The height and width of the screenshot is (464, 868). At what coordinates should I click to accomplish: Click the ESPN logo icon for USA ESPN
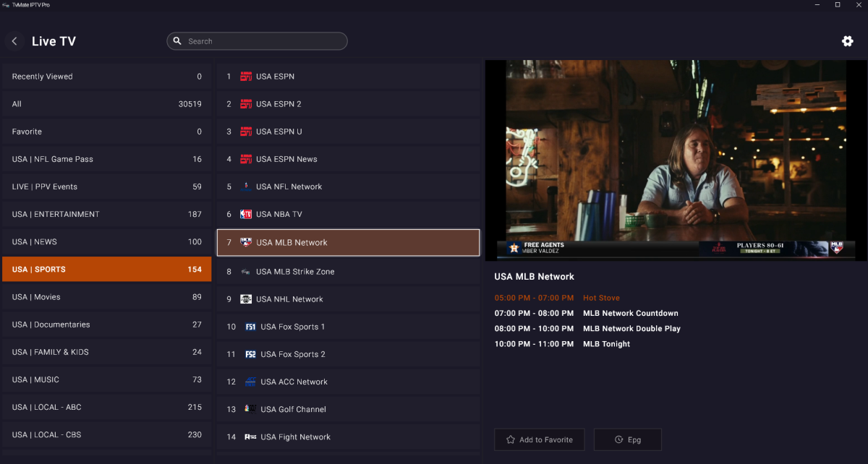click(246, 77)
